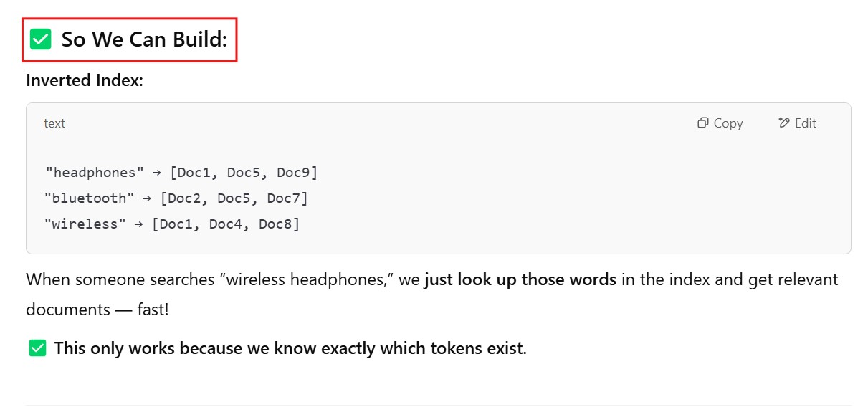The image size is (868, 412).
Task: Click the [Doc1, Doc5, Doc9] list
Action: (x=243, y=173)
